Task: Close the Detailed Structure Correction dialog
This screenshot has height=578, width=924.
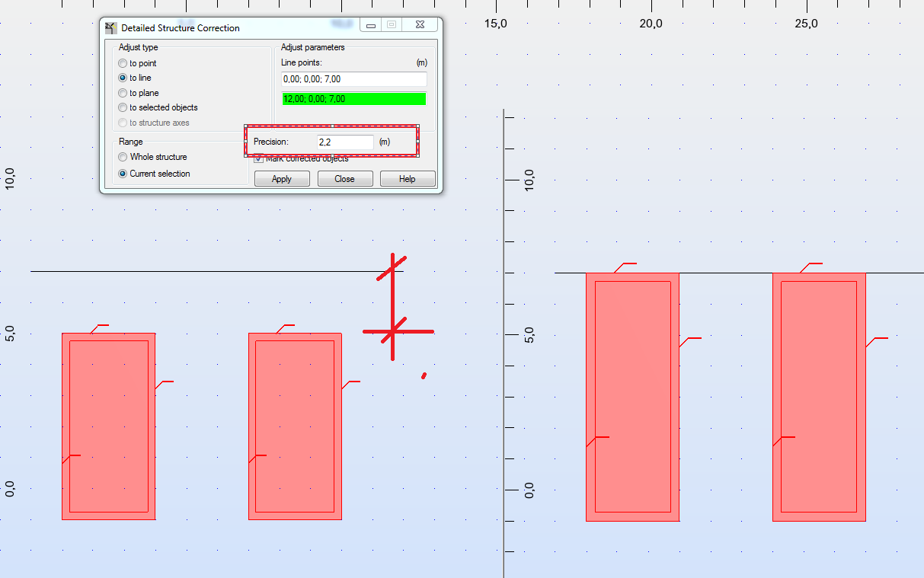Action: pos(344,178)
